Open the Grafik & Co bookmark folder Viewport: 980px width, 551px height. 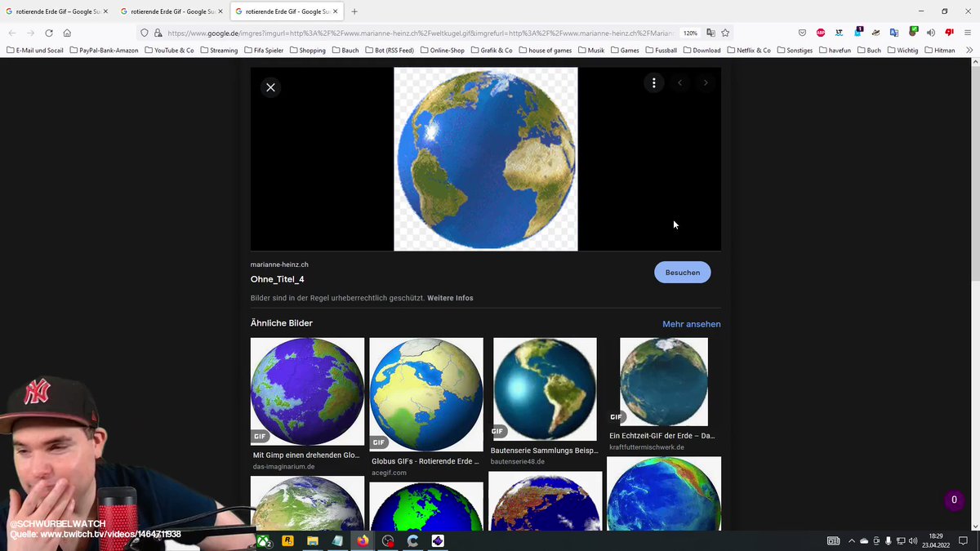(x=491, y=50)
